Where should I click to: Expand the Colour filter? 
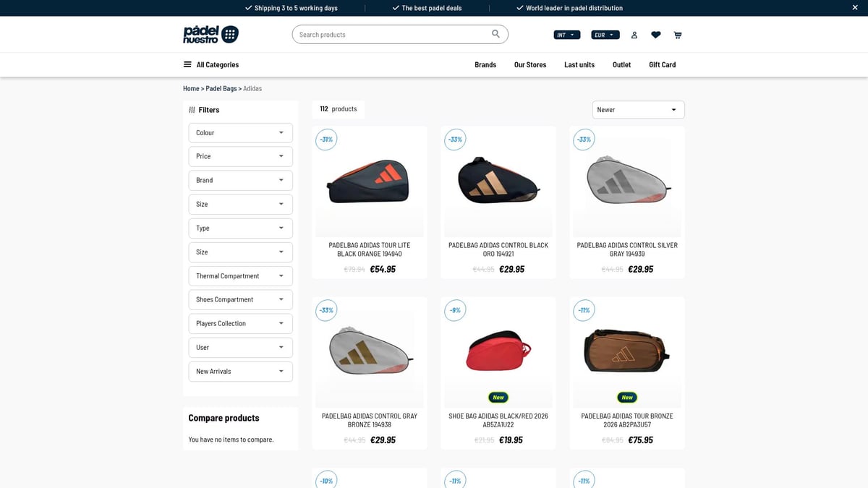coord(241,133)
